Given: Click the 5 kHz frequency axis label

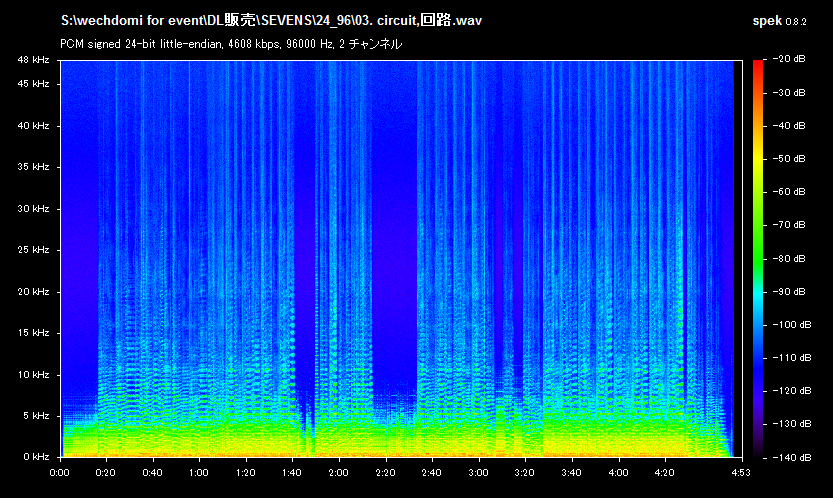Looking at the screenshot, I should pos(36,415).
